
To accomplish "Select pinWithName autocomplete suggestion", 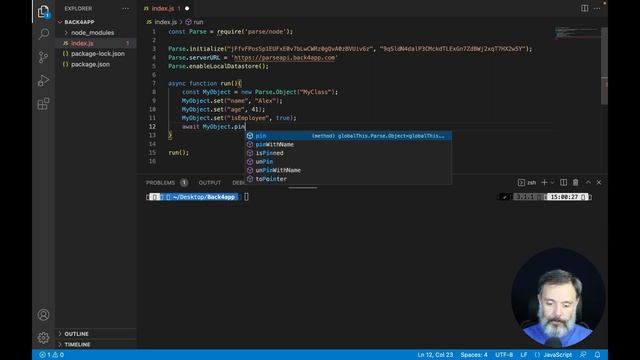I will [348, 144].
